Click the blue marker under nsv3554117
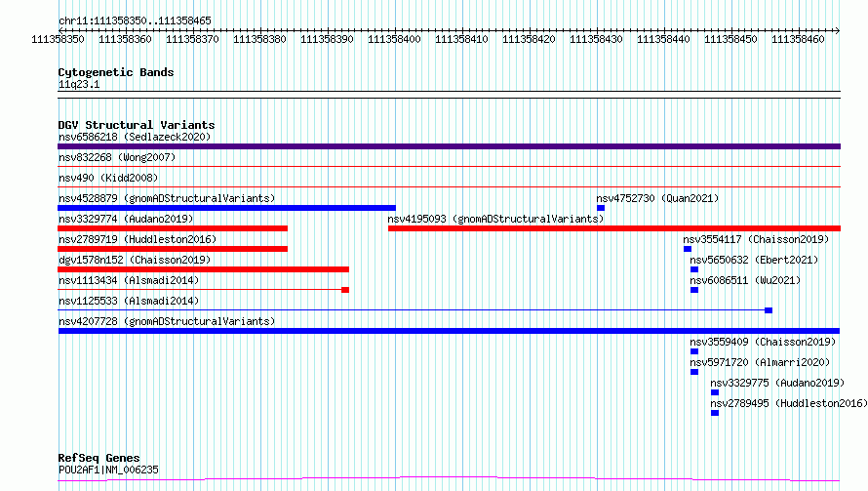868x491 pixels. (688, 249)
